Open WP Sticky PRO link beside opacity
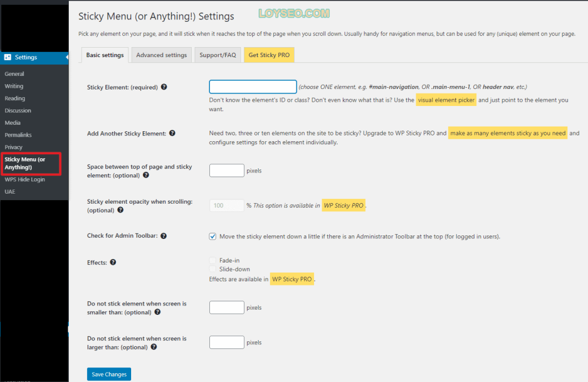 tap(343, 205)
